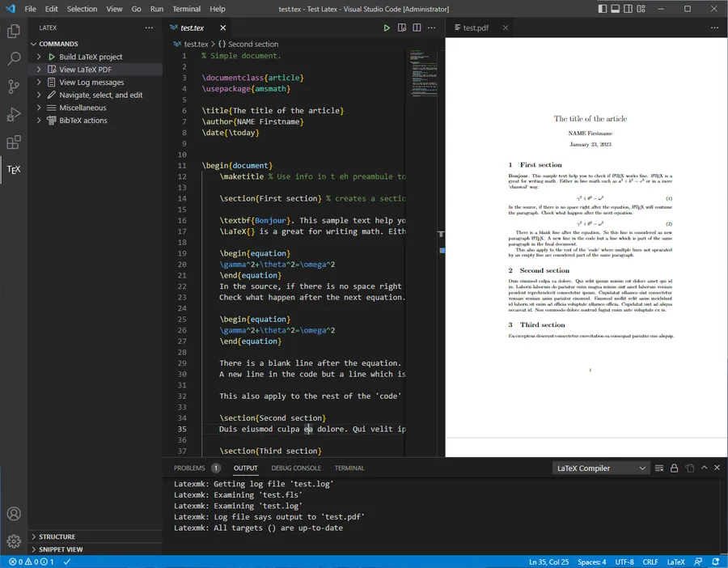Open the Extensions view

pyautogui.click(x=14, y=142)
